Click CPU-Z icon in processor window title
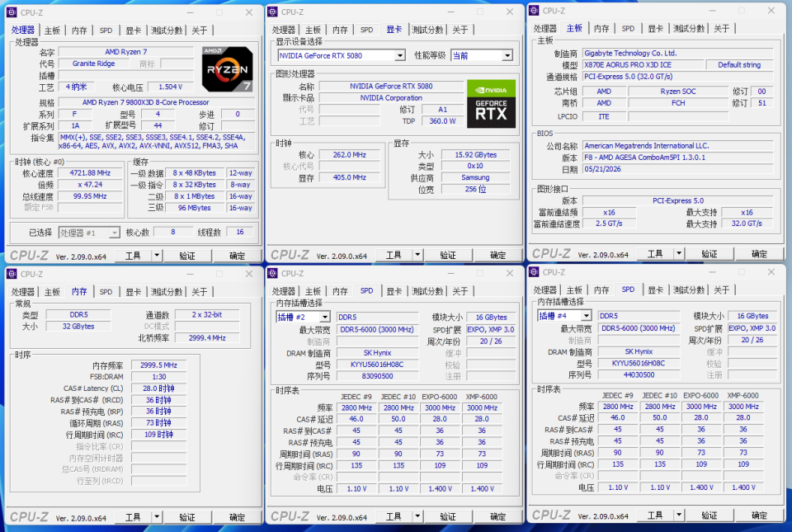The image size is (792, 532). tap(12, 12)
